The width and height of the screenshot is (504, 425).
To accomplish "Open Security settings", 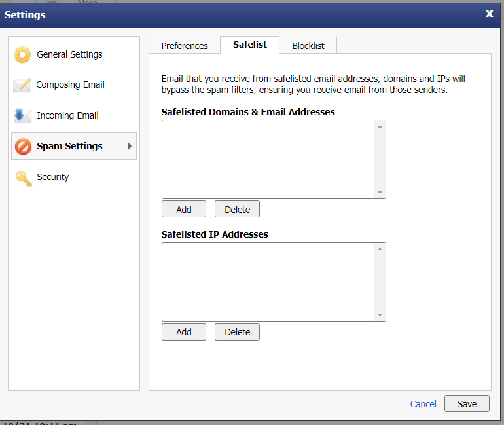I will pyautogui.click(x=53, y=177).
